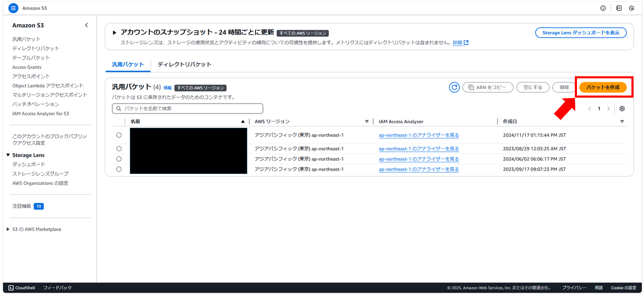
Task: Sort by 名前 column arrow
Action: coord(243,122)
